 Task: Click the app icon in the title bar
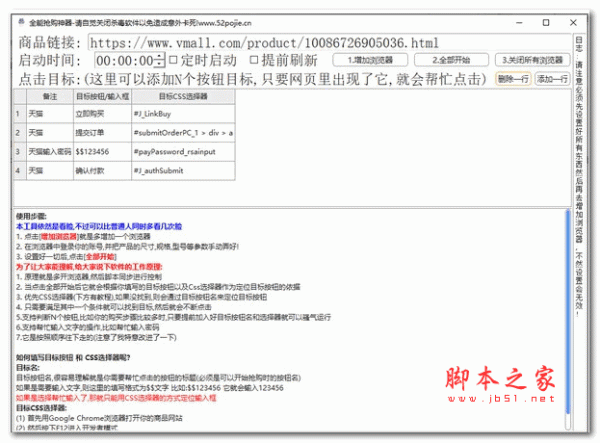pyautogui.click(x=21, y=22)
